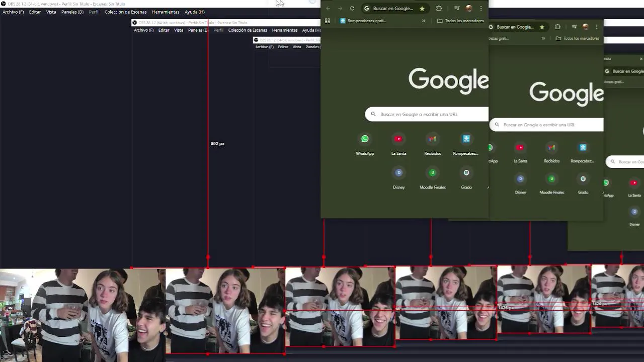
Task: Open Recibidos shortcut in large Chrome window
Action: click(432, 144)
